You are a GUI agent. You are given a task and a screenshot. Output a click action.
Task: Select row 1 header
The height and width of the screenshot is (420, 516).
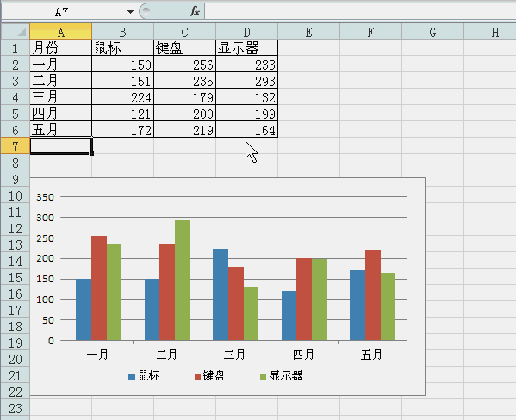point(16,48)
